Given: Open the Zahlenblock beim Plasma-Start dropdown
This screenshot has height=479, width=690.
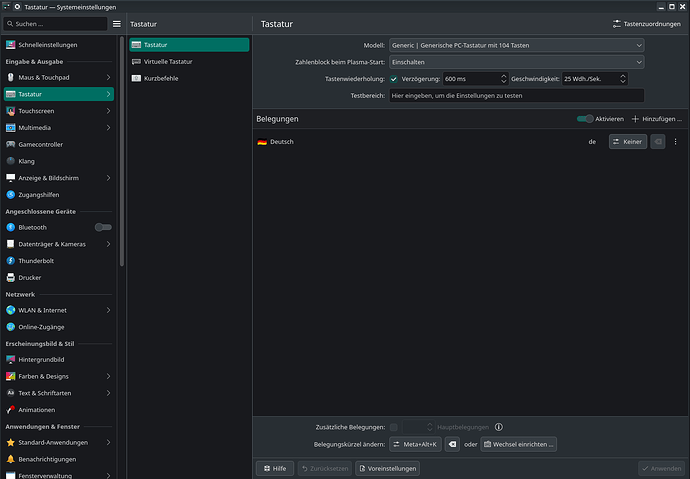Looking at the screenshot, I should pos(516,62).
